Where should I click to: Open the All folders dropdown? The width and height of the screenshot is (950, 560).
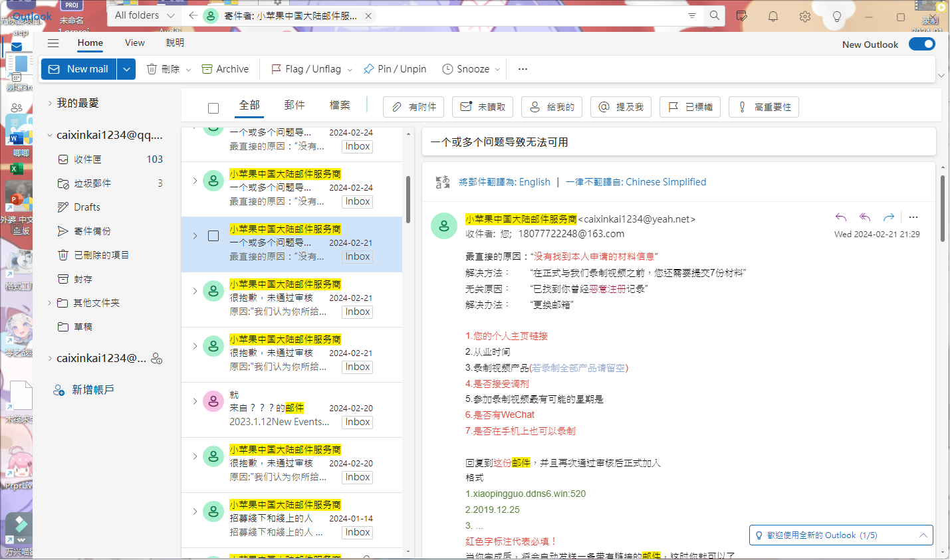[x=144, y=15]
